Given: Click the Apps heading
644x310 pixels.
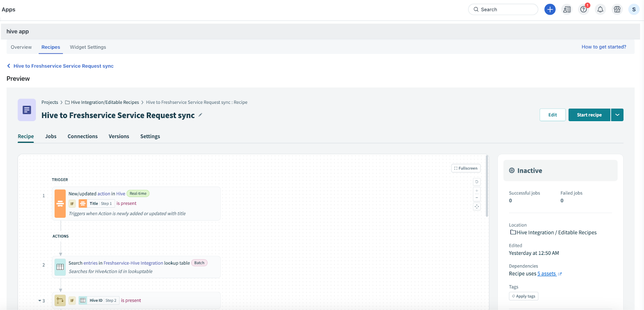Looking at the screenshot, I should click(8, 9).
